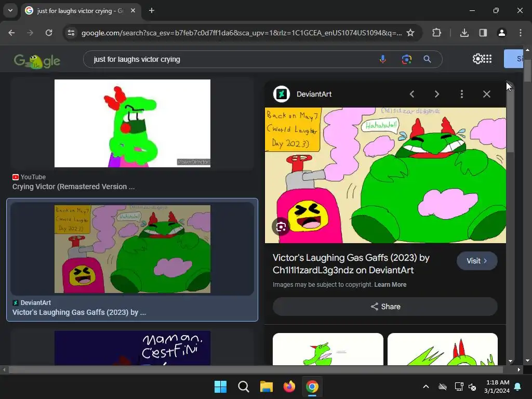Open Chrome downloads
The width and height of the screenshot is (532, 399).
464,33
